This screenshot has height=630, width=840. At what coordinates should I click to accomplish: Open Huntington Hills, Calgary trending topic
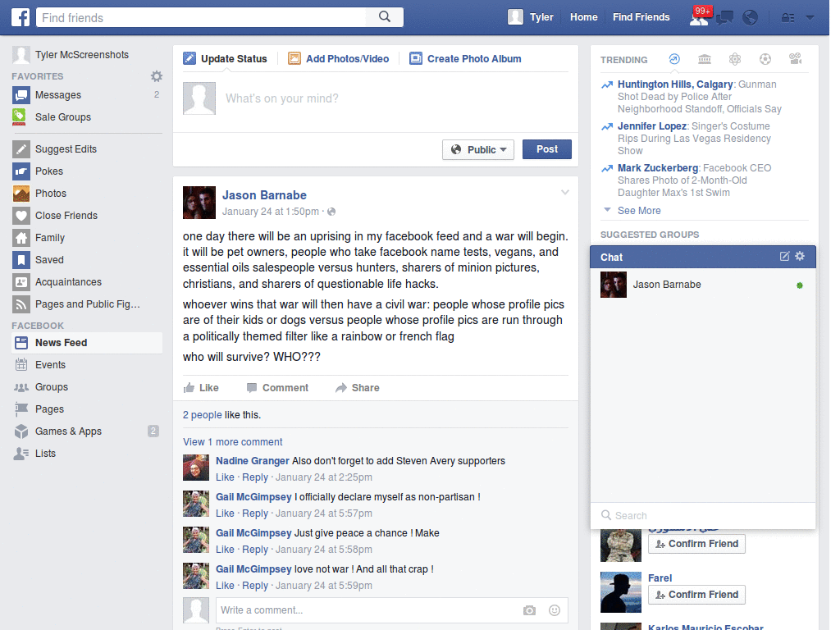point(675,84)
